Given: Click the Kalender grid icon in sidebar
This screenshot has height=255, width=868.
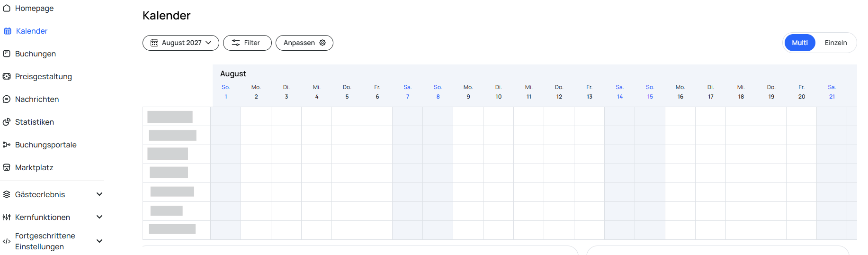Looking at the screenshot, I should [x=8, y=31].
